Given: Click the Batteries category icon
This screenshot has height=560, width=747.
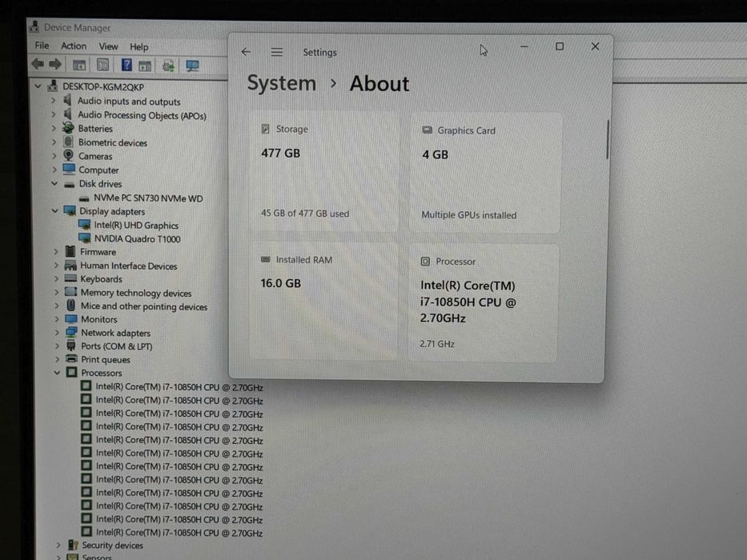Looking at the screenshot, I should (69, 128).
